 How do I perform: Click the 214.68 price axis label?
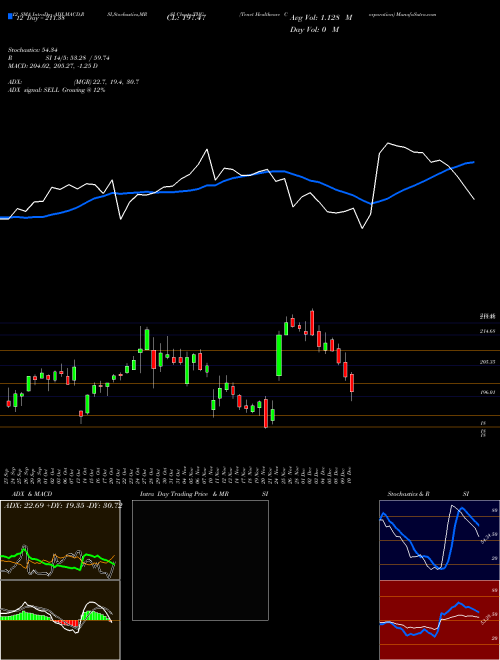pos(487,331)
